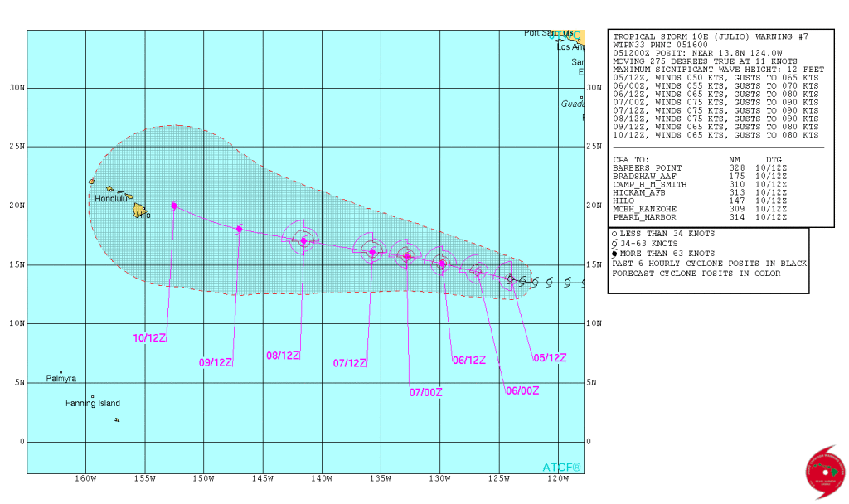Screen dimensions: 849x504
Task: Click the 05/12Z storm symbol on track
Action: [510, 279]
